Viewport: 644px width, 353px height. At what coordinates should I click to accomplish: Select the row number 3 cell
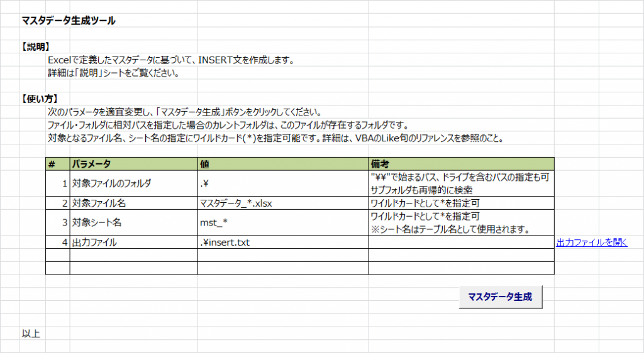pyautogui.click(x=58, y=222)
